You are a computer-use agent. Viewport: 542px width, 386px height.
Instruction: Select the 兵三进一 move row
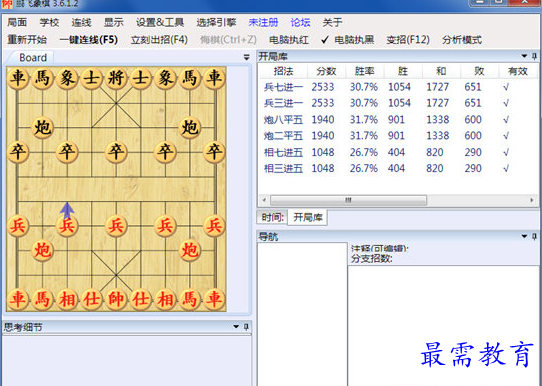(x=399, y=103)
